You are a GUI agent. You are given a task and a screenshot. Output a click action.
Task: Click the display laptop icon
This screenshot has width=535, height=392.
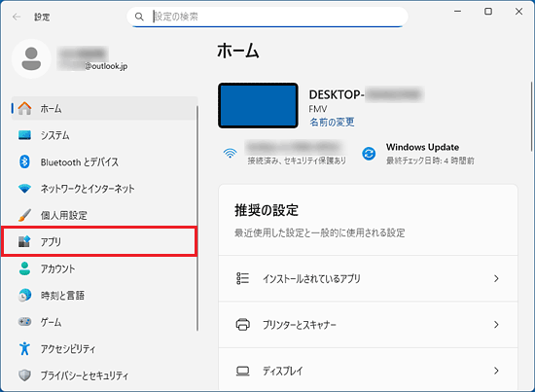click(x=242, y=371)
